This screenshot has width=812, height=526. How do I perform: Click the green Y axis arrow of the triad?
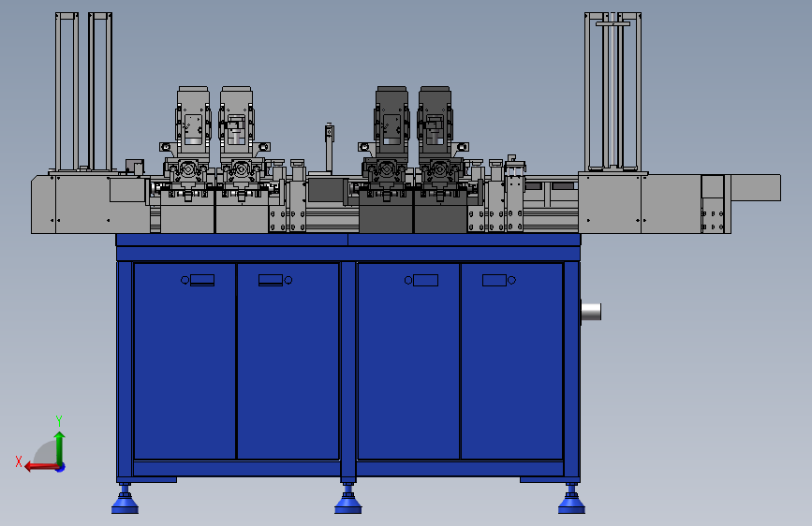pyautogui.click(x=60, y=447)
